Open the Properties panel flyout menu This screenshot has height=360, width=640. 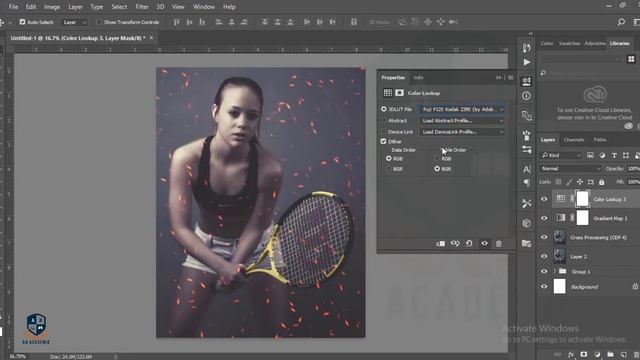(511, 78)
